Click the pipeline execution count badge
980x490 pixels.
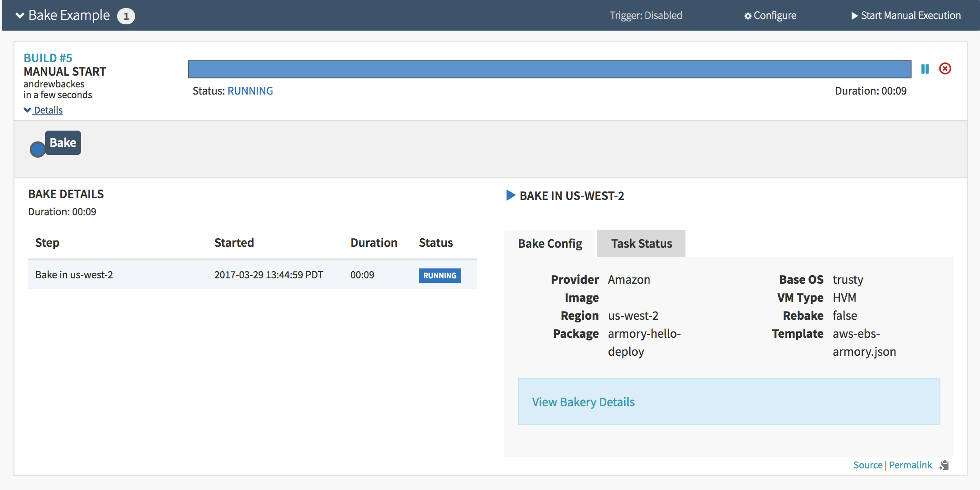point(126,16)
